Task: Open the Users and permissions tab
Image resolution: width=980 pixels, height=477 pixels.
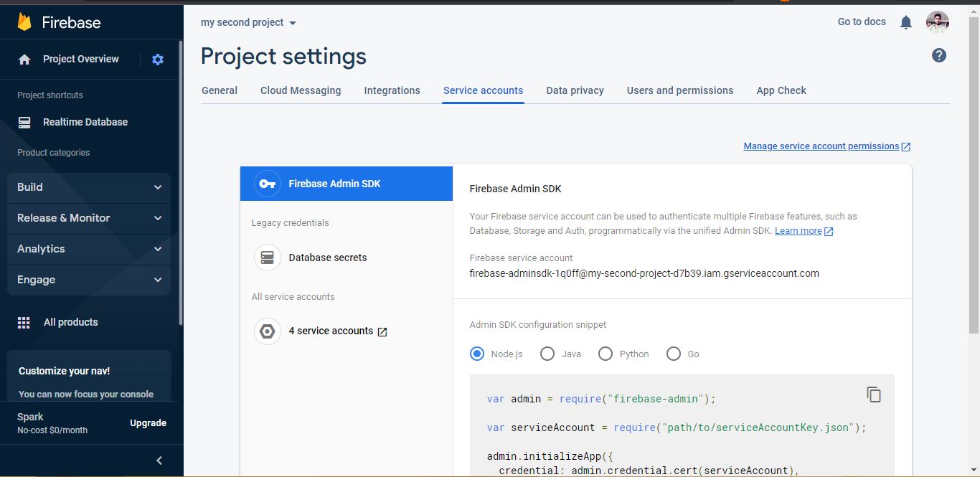Action: (x=680, y=90)
